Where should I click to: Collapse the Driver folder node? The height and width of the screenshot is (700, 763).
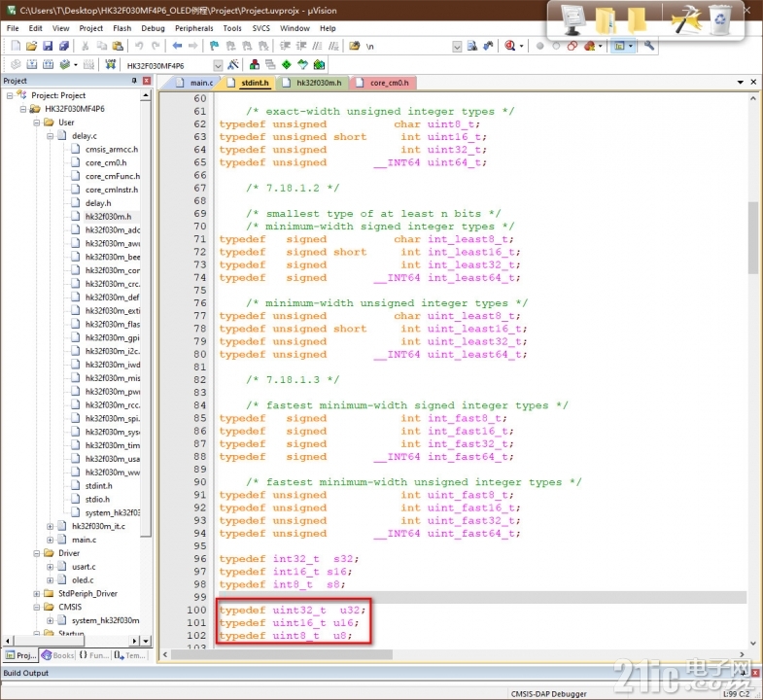pos(37,553)
